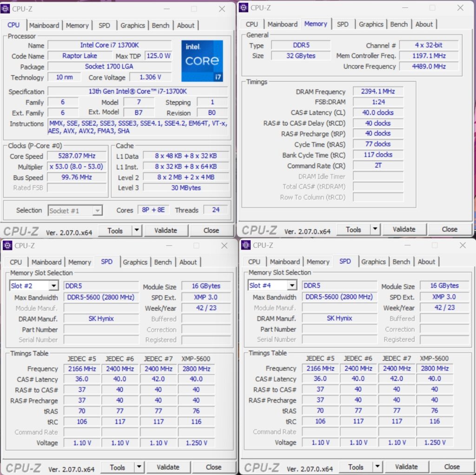Open Tools dropdown arrow in CPU window

(x=137, y=231)
